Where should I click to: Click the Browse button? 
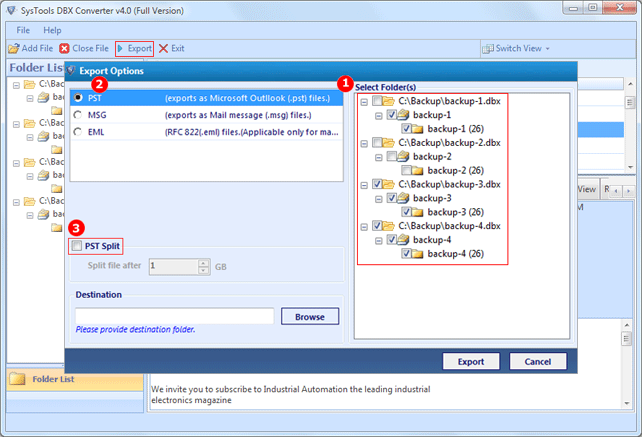coord(310,317)
